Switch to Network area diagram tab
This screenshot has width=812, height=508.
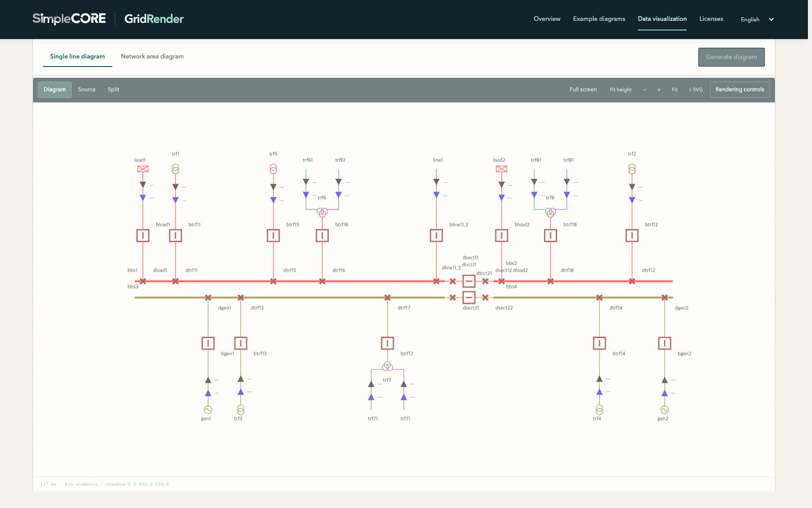152,56
